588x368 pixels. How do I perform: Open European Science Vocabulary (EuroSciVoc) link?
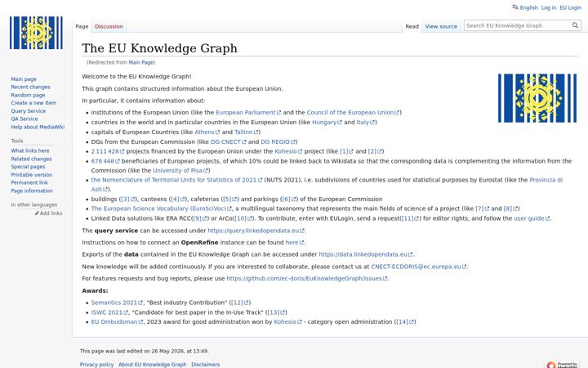(161, 209)
